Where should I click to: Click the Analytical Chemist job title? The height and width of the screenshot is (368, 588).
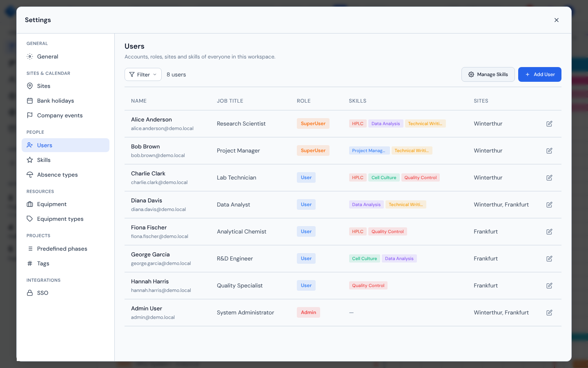pyautogui.click(x=242, y=231)
